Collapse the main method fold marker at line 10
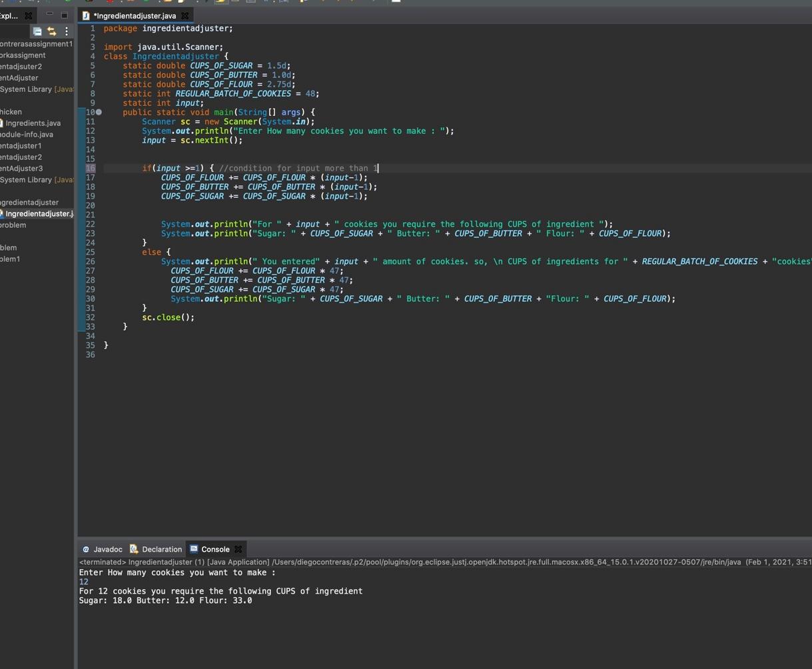 [99, 112]
